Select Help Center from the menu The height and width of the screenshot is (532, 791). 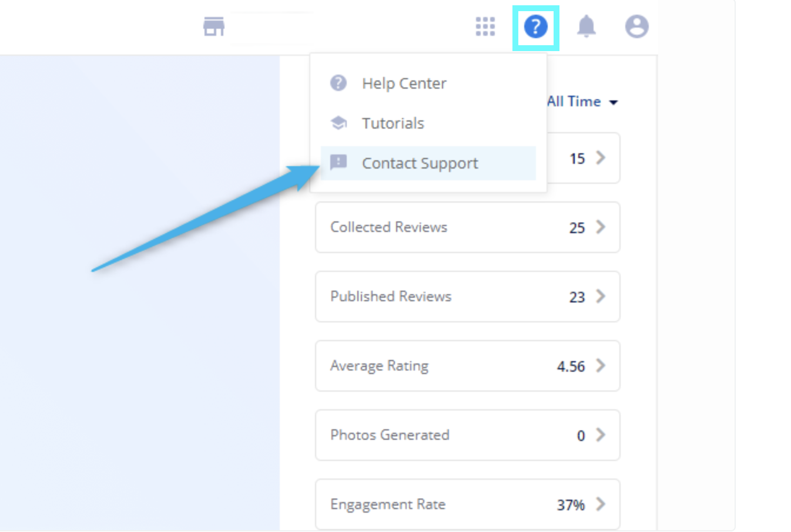tap(404, 83)
